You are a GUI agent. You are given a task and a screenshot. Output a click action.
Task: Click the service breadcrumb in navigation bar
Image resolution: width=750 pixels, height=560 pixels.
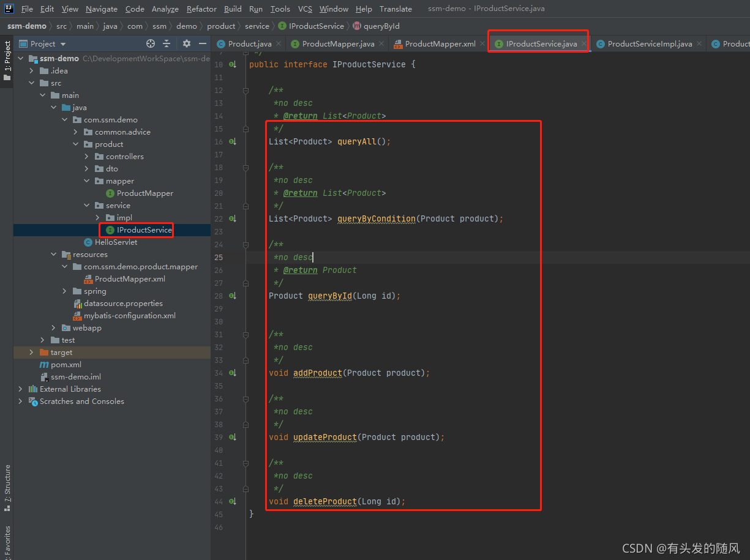[257, 26]
